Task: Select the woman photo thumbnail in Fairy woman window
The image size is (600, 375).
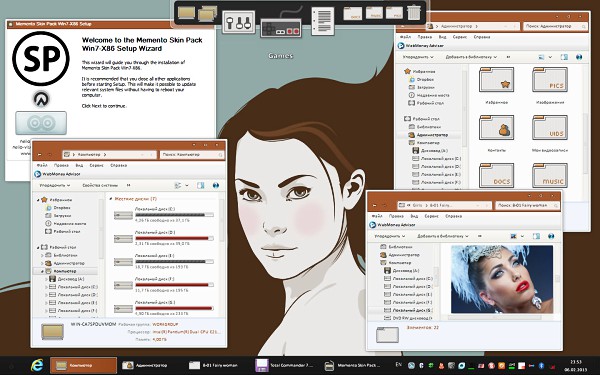Action: (502, 279)
